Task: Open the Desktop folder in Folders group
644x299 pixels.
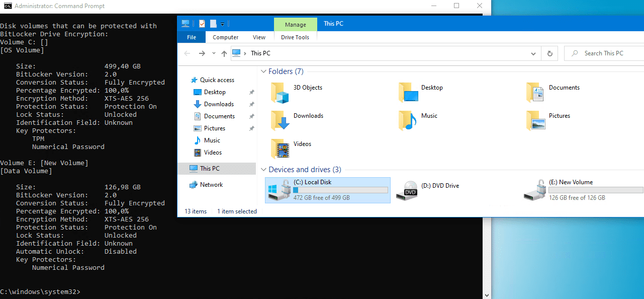Action: click(408, 92)
